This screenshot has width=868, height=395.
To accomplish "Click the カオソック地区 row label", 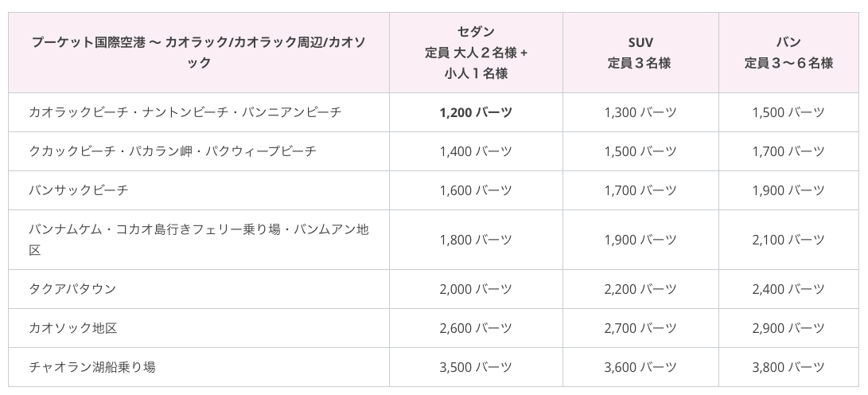I will pos(72,328).
